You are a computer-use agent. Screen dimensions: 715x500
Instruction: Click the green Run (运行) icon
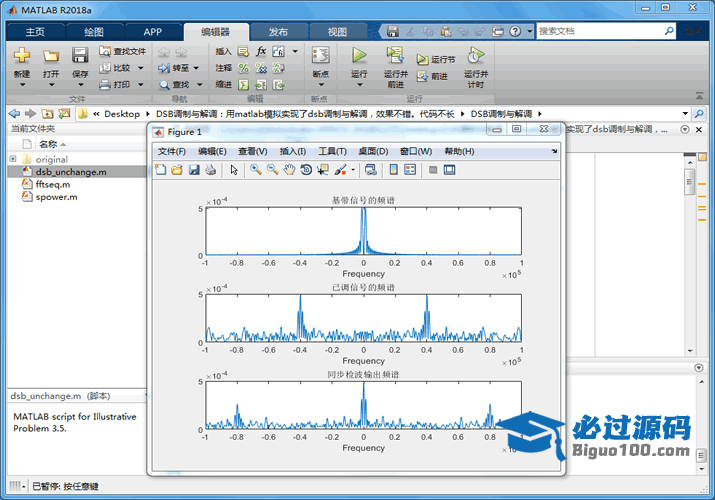359,55
